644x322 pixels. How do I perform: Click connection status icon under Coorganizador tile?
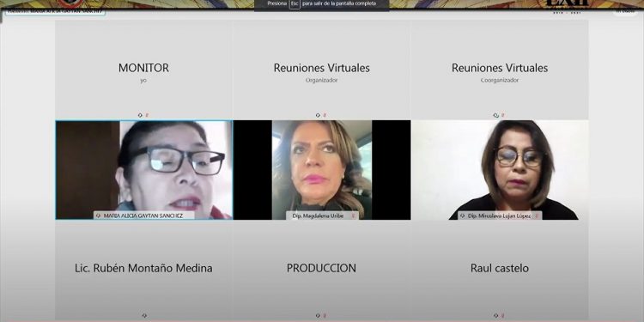coord(496,115)
